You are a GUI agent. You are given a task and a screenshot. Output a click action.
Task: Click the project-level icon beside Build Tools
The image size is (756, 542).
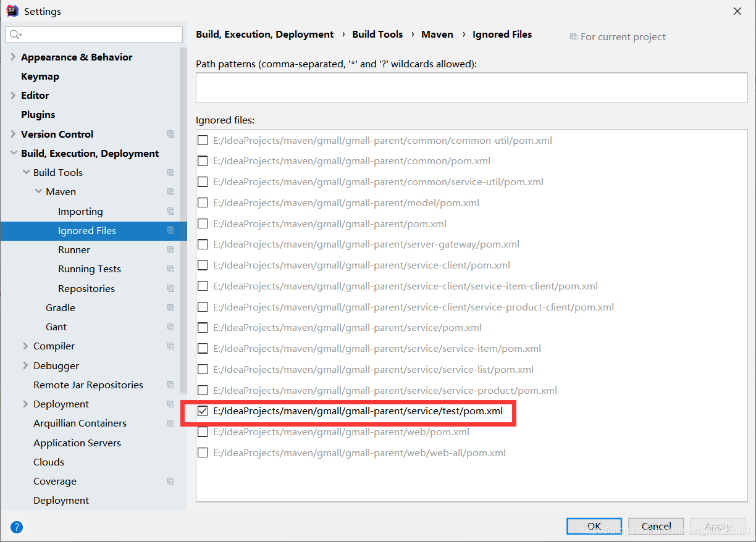(170, 172)
